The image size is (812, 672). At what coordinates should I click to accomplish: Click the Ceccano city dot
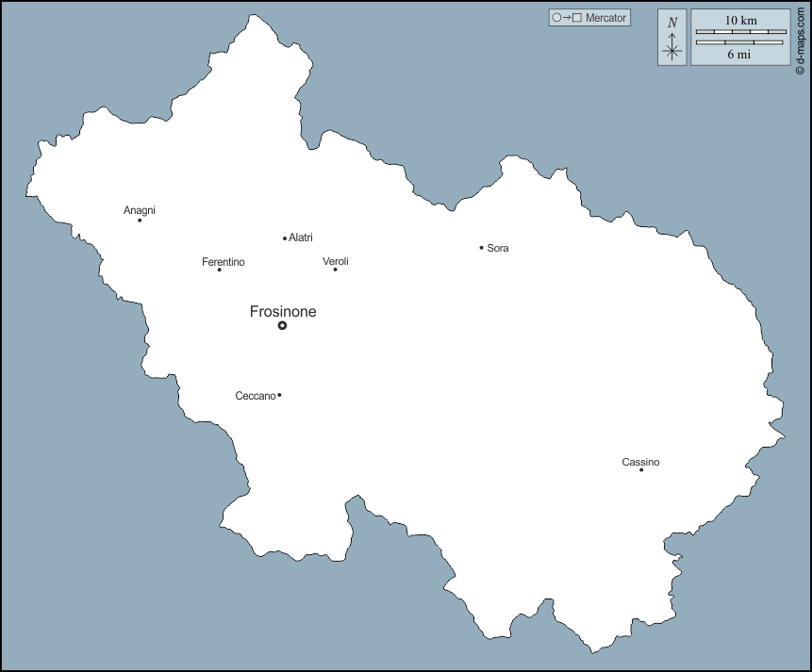coord(279,395)
